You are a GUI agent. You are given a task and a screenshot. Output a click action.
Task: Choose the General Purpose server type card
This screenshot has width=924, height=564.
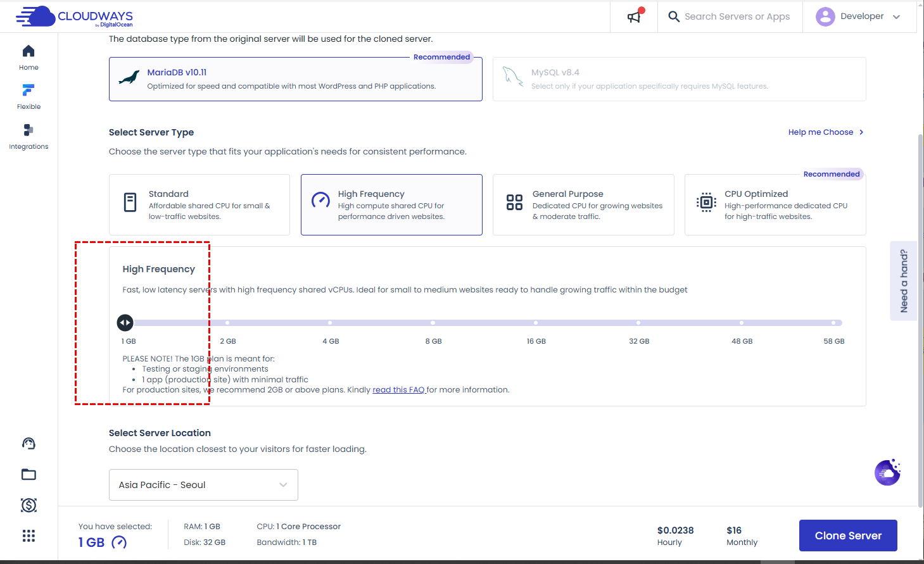pos(583,205)
